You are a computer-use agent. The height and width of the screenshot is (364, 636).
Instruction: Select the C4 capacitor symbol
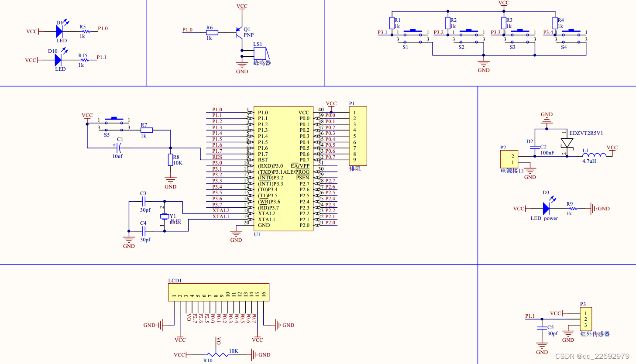click(x=144, y=231)
